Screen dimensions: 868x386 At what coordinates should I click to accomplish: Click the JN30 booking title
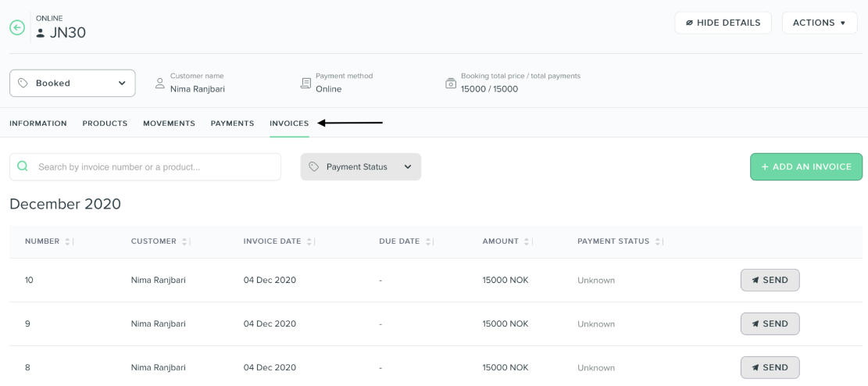68,34
